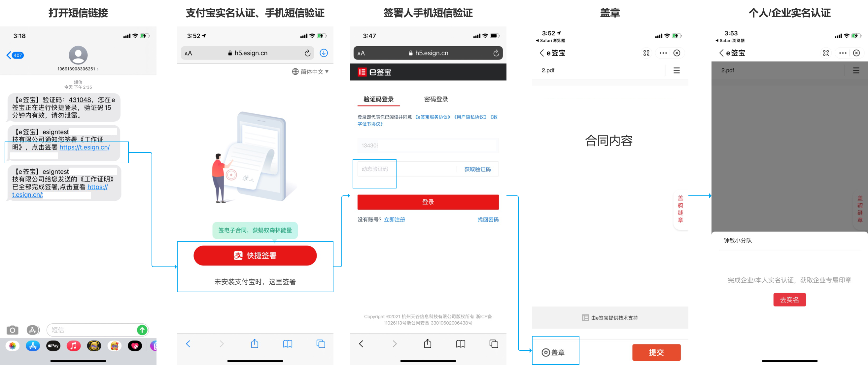Tap the 签电子合同，获蚂蚁森林能量 bubble
868x365 pixels.
click(x=255, y=230)
